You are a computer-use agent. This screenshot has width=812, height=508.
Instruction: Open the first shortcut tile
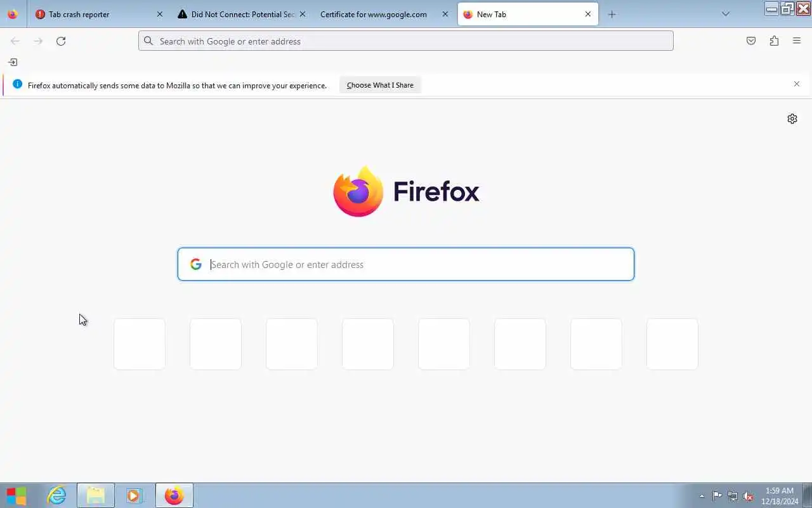(x=140, y=344)
